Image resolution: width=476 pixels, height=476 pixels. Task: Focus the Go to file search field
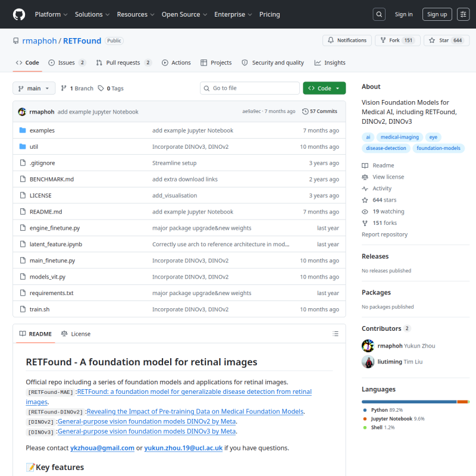[250, 88]
